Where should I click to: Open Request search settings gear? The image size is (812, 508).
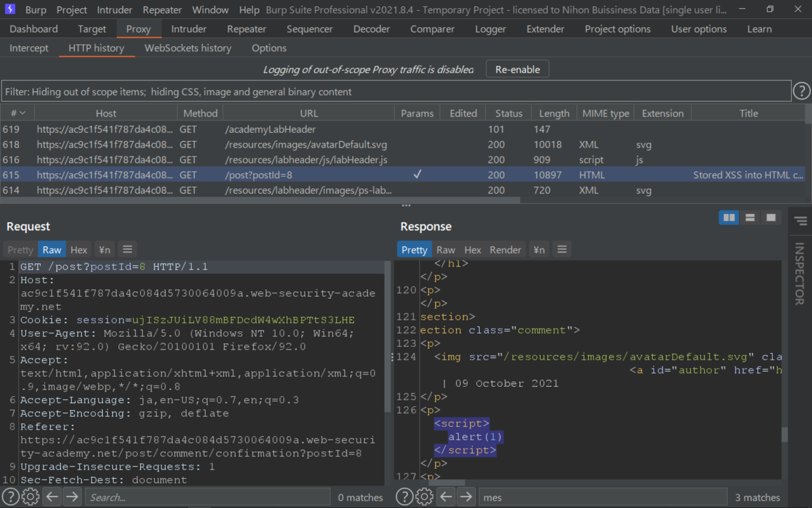click(x=30, y=497)
